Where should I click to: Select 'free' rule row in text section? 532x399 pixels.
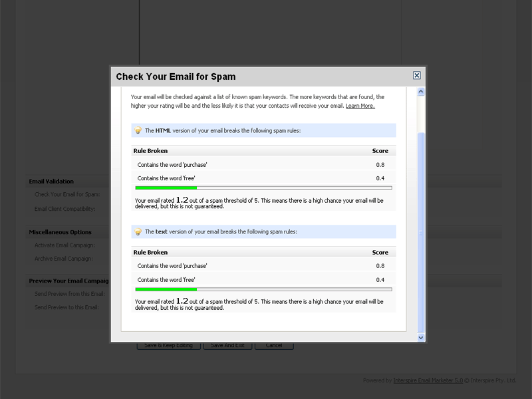263,280
